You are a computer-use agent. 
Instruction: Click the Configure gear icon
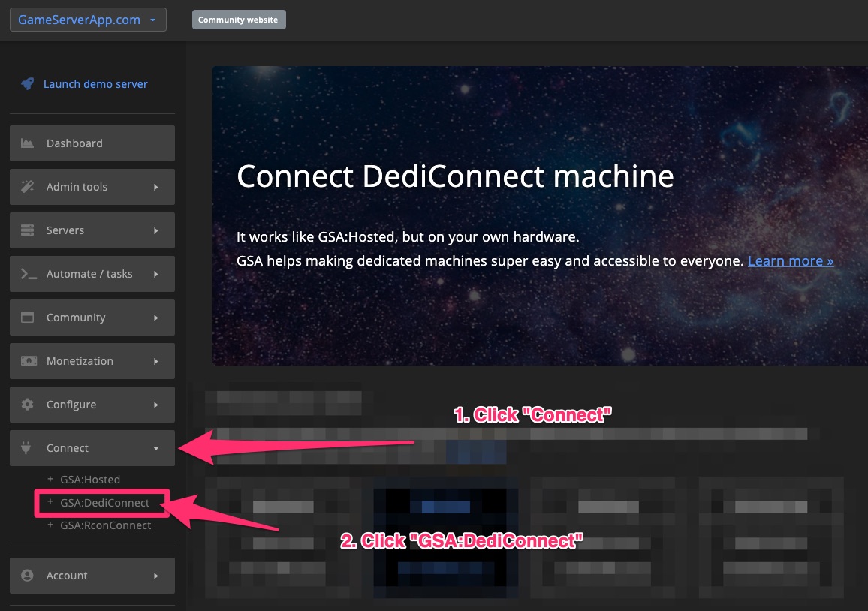click(27, 405)
